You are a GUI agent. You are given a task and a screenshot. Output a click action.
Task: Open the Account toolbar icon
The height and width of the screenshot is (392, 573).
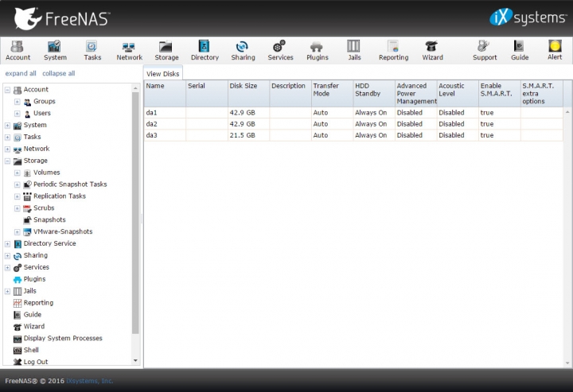[18, 50]
